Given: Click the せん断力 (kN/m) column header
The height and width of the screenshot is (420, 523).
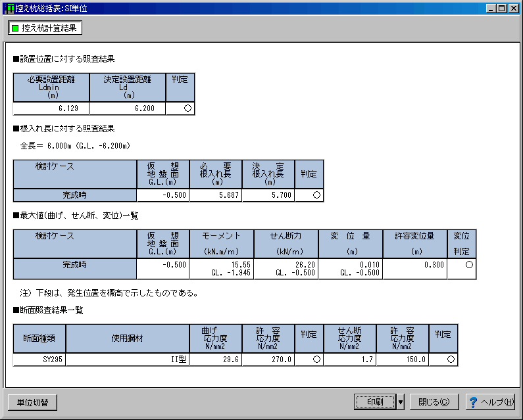Looking at the screenshot, I should point(286,244).
